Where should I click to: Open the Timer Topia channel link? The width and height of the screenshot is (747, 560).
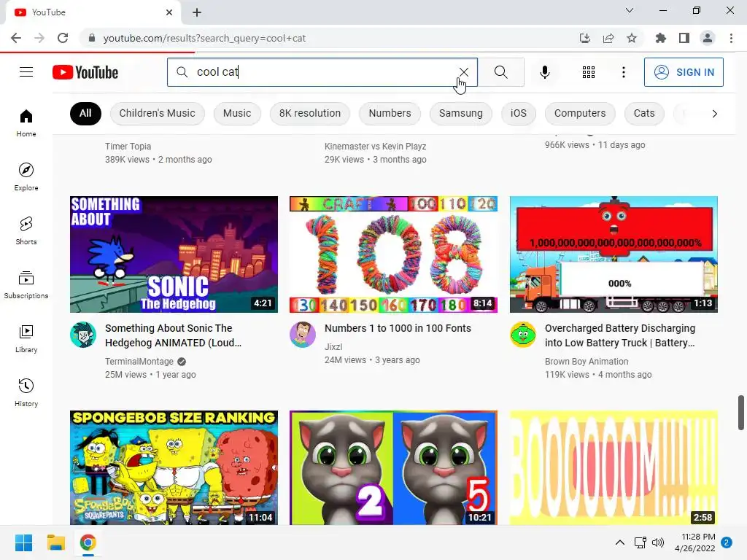(128, 146)
